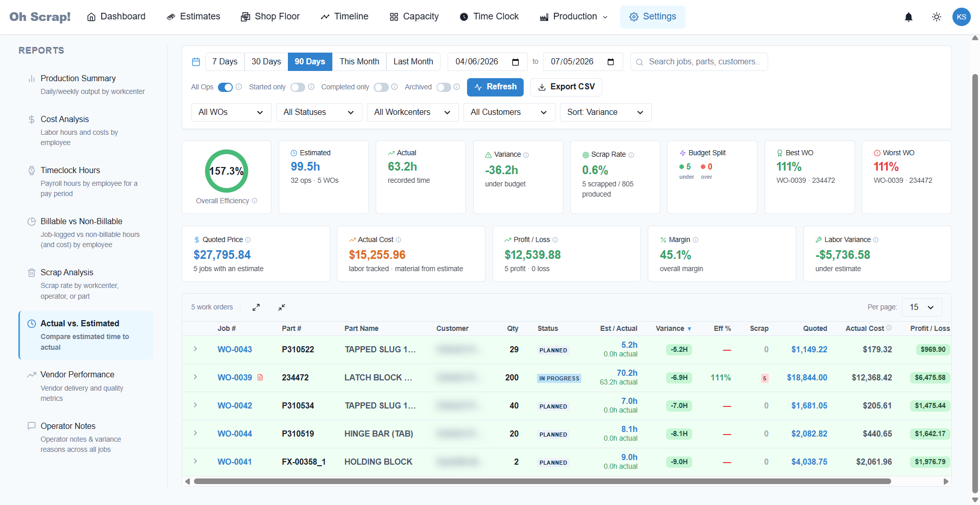Image resolution: width=980 pixels, height=505 pixels.
Task: Expand the WO-0043 row chevron
Action: [195, 349]
